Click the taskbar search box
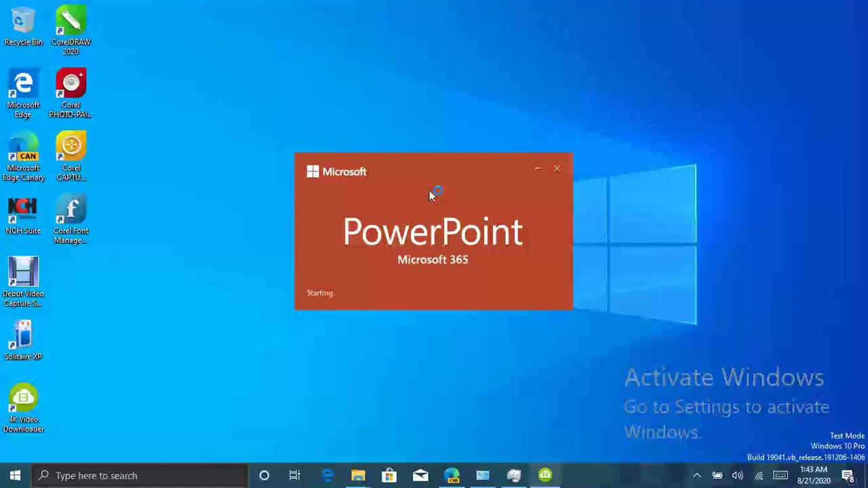This screenshot has height=488, width=868. click(x=140, y=475)
